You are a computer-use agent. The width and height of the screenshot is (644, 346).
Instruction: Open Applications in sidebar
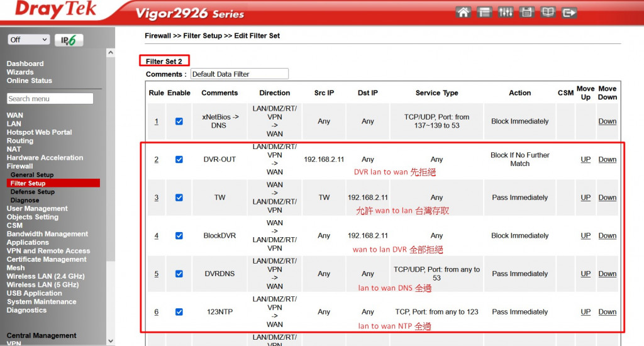[28, 242]
